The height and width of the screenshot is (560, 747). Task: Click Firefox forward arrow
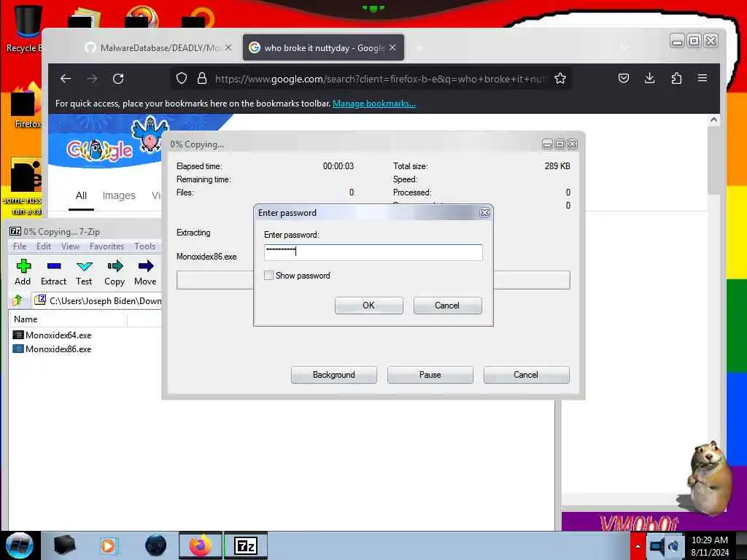92,79
